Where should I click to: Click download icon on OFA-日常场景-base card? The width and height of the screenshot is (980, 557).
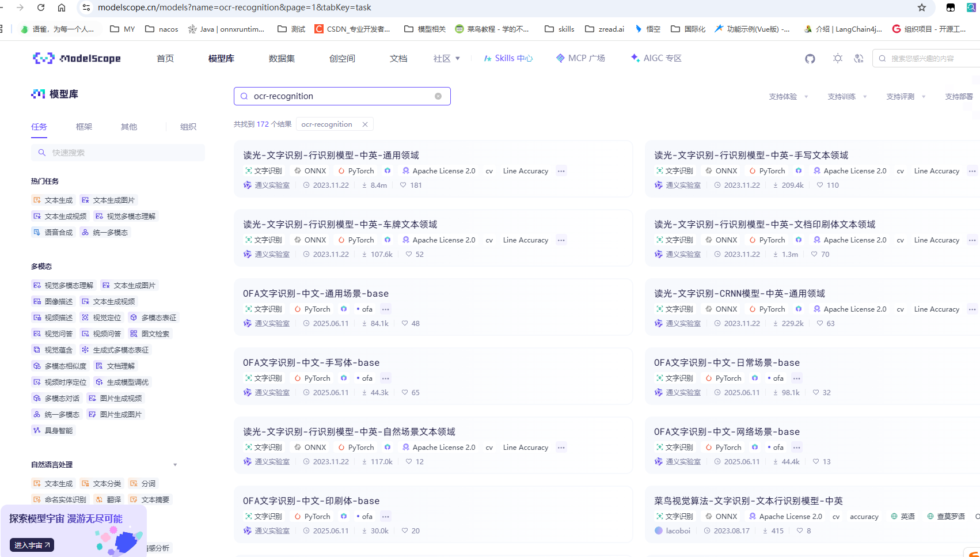(776, 393)
